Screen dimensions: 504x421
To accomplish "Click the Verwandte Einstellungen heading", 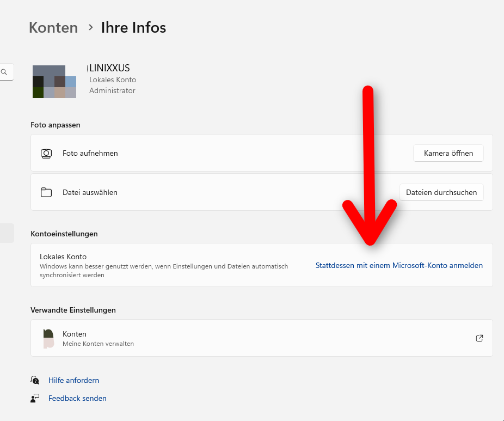I will [x=73, y=310].
